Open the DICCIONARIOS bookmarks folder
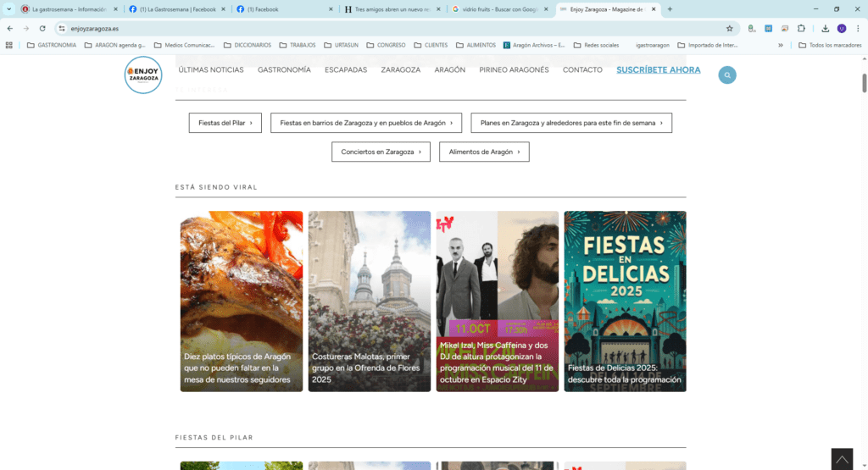Image resolution: width=868 pixels, height=470 pixels. tap(248, 45)
